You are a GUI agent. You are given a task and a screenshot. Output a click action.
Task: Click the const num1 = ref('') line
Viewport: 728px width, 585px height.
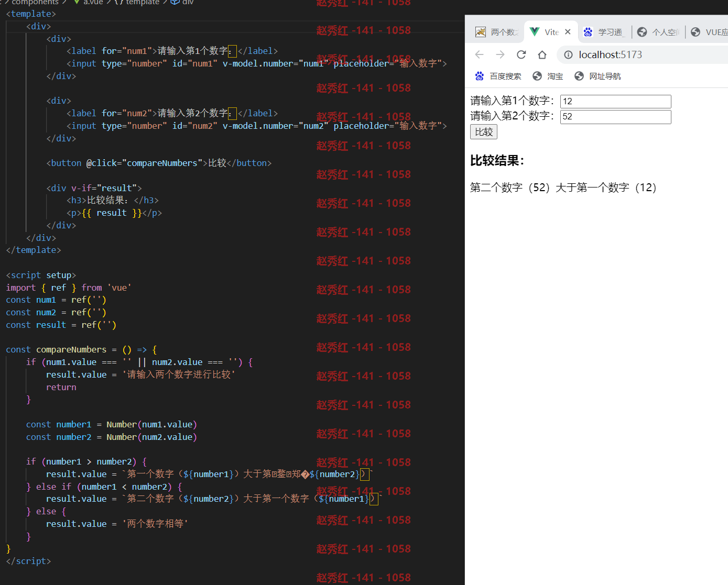click(56, 300)
